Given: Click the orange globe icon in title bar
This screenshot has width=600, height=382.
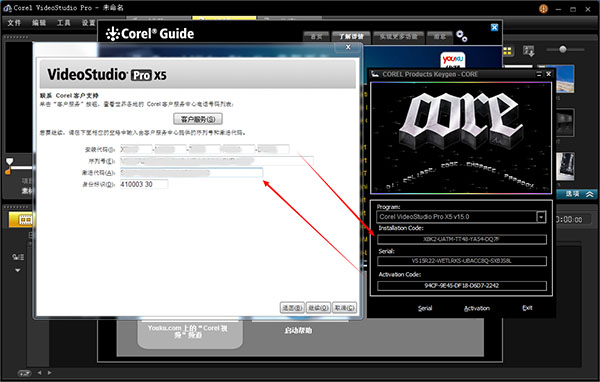Looking at the screenshot, I should (x=543, y=9).
